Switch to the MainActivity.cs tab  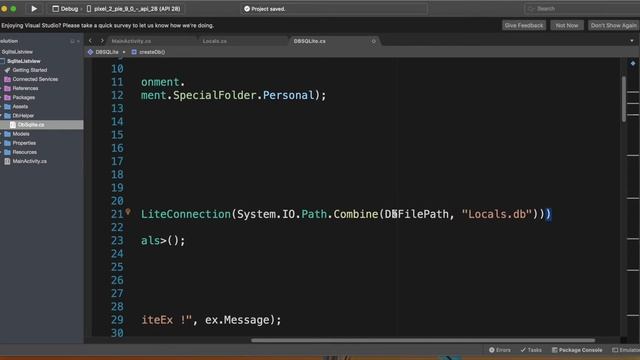[131, 41]
